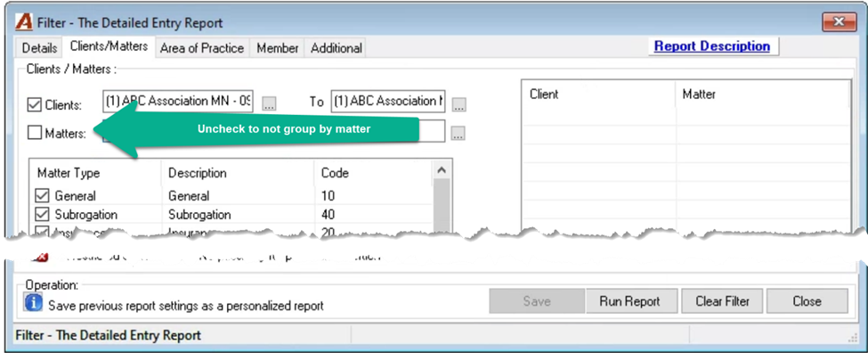Open the Report Description link
Viewport: 868px width, 353px height.
coord(712,46)
